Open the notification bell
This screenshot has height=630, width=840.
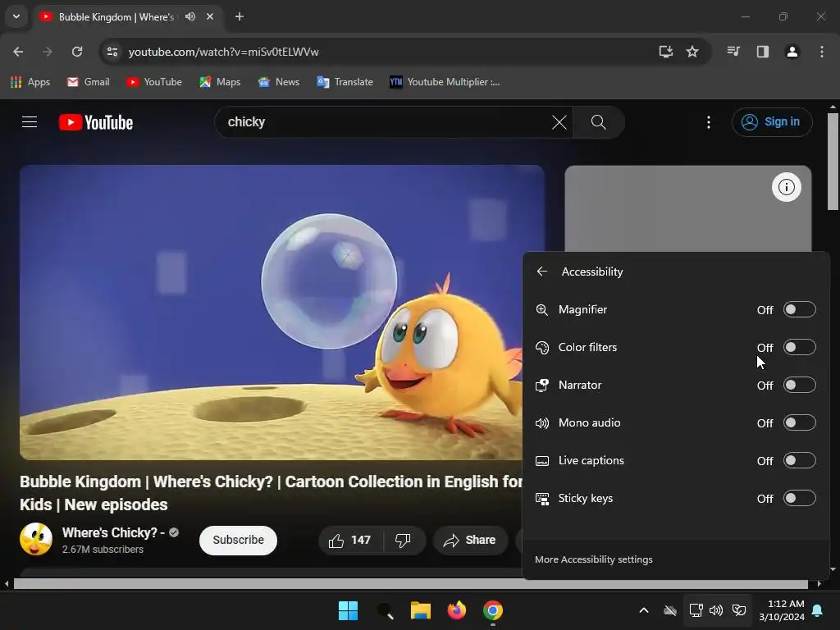[x=818, y=610]
